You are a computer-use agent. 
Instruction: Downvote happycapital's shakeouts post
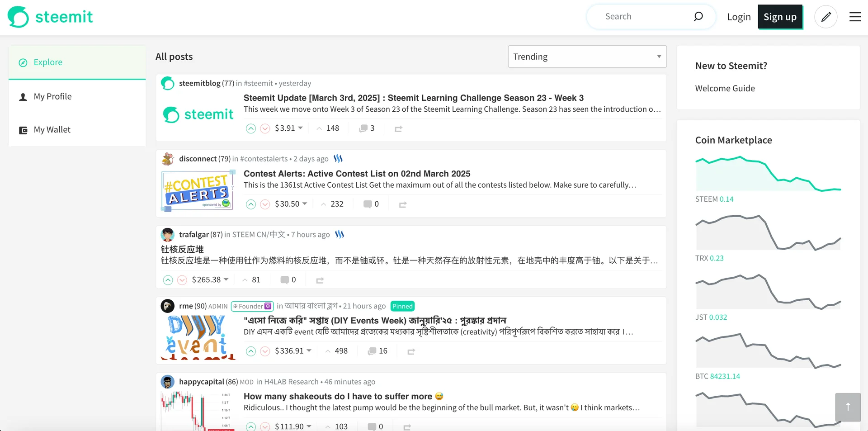[x=265, y=426]
